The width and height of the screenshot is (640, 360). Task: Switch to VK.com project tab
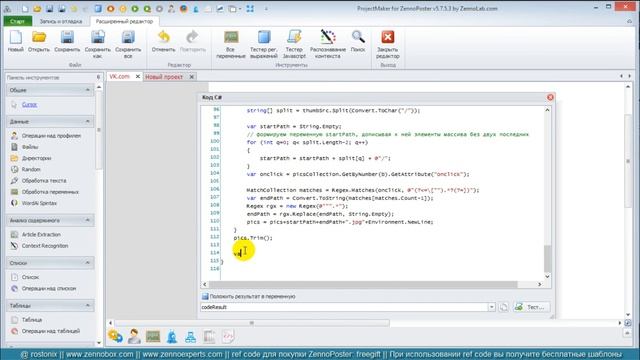tap(119, 76)
